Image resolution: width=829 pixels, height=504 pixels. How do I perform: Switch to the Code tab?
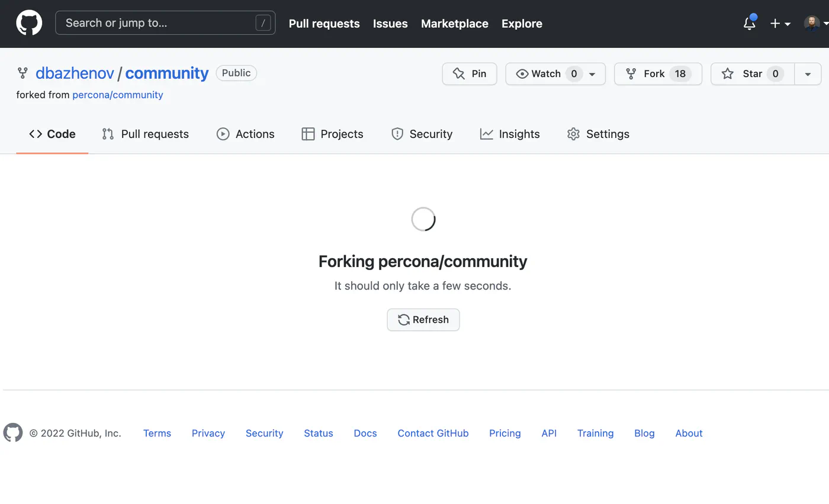coord(52,134)
